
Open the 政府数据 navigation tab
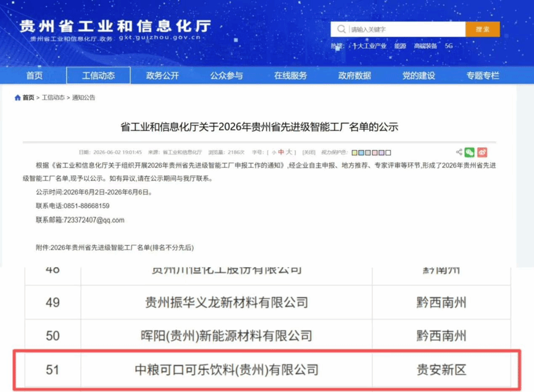click(354, 75)
